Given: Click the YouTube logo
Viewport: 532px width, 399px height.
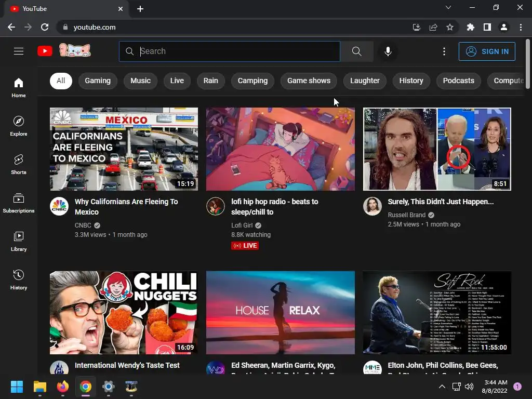Looking at the screenshot, I should tap(45, 51).
